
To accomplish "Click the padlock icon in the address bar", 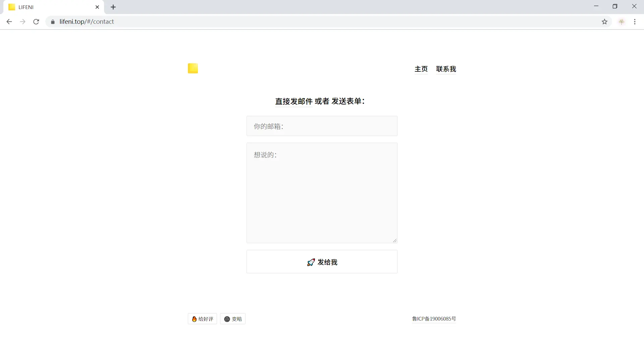I will coord(53,21).
